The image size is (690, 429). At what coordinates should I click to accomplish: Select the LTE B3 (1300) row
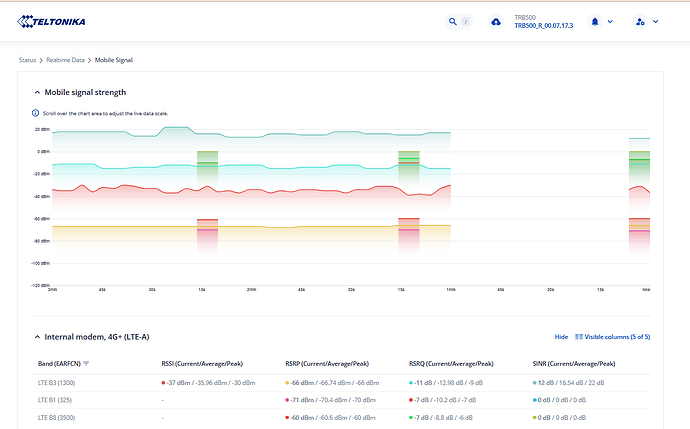[x=58, y=382]
